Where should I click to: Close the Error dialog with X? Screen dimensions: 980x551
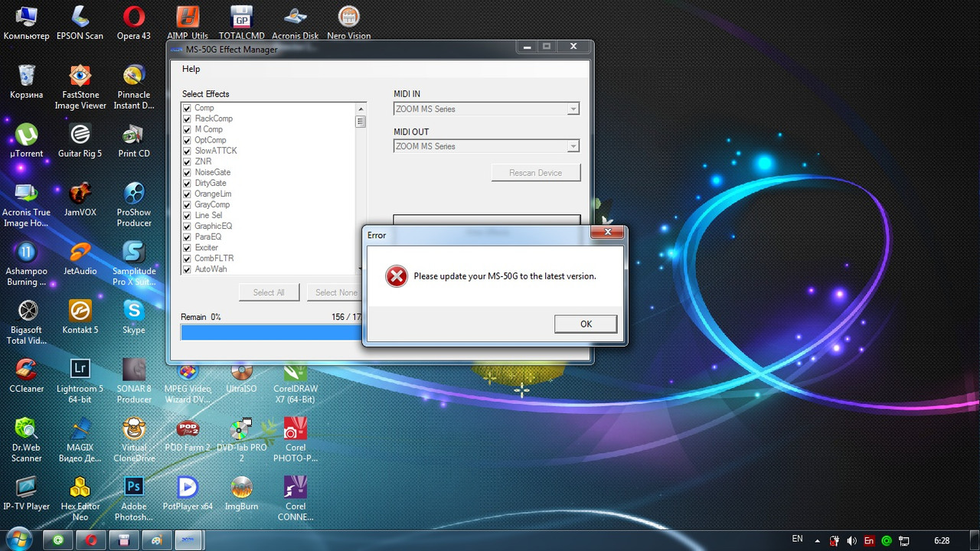click(x=608, y=232)
